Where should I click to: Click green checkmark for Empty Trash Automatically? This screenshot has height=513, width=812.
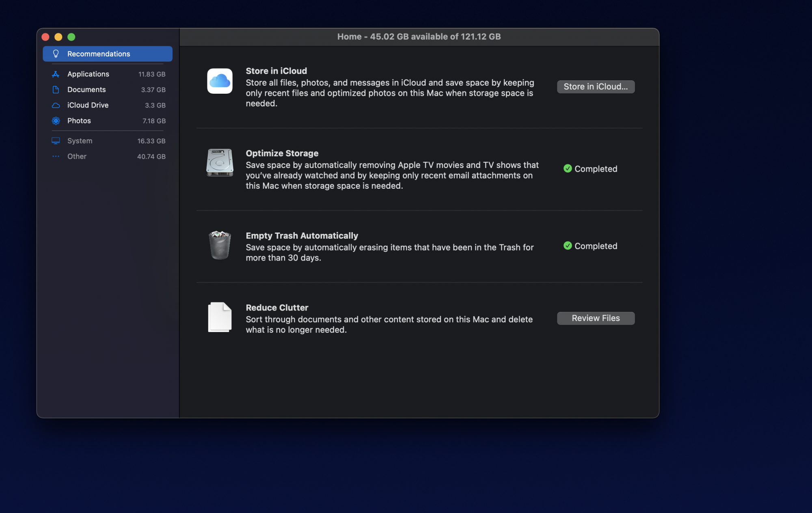pos(568,246)
